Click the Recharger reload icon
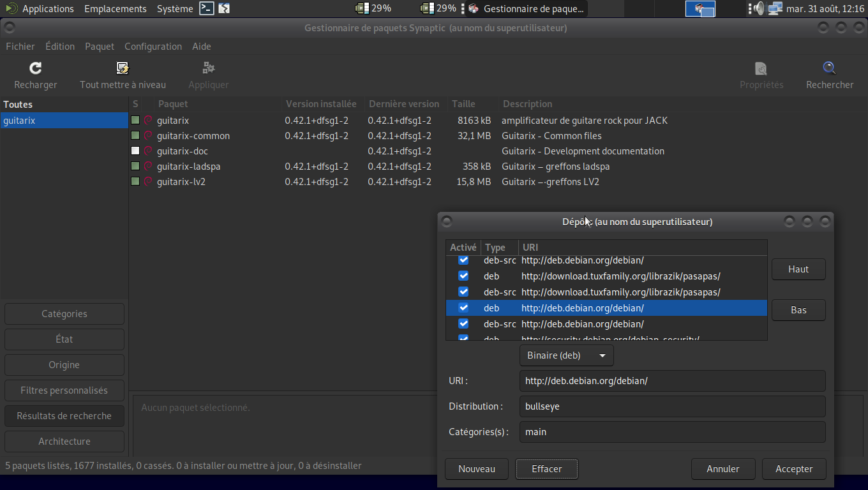The height and width of the screenshot is (490, 868). click(x=36, y=68)
